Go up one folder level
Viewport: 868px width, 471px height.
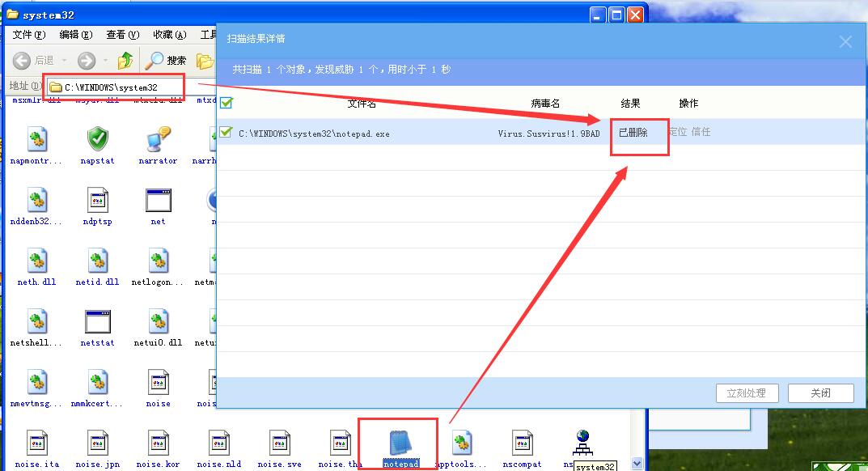pos(125,60)
